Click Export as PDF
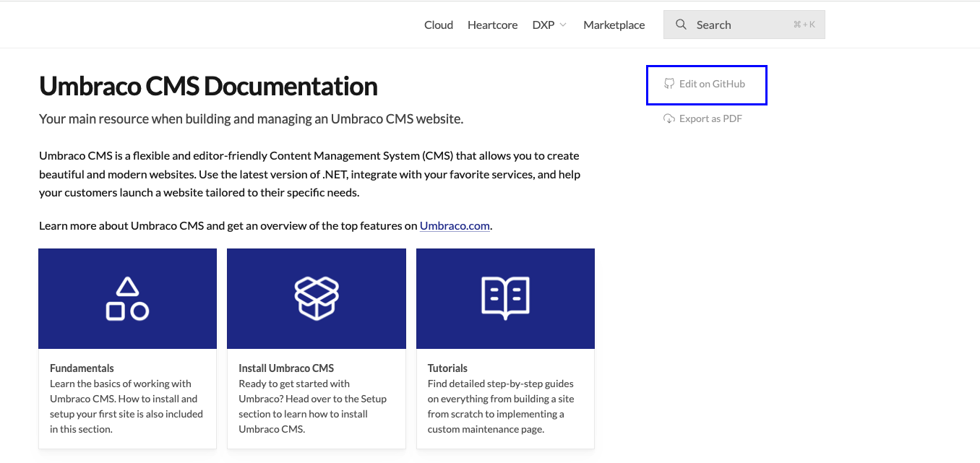Screen dimensions: 980x463 pyautogui.click(x=710, y=118)
